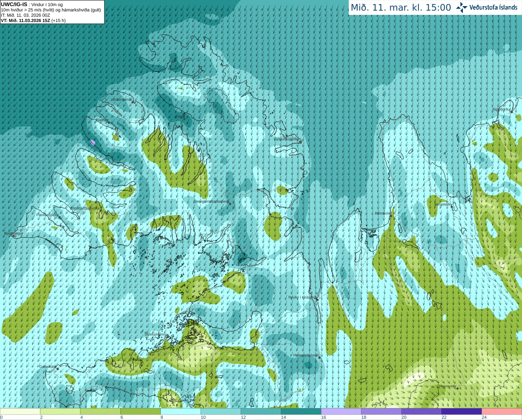Select the 8–10 m/s pale cyan legend swatch
Screen dimensions: 522x420
(181, 411)
